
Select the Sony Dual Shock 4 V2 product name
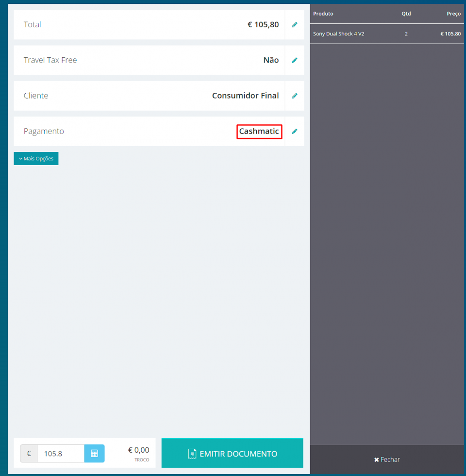coord(338,34)
